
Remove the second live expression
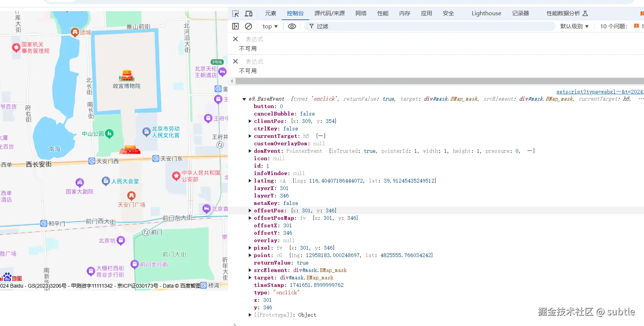coord(235,61)
